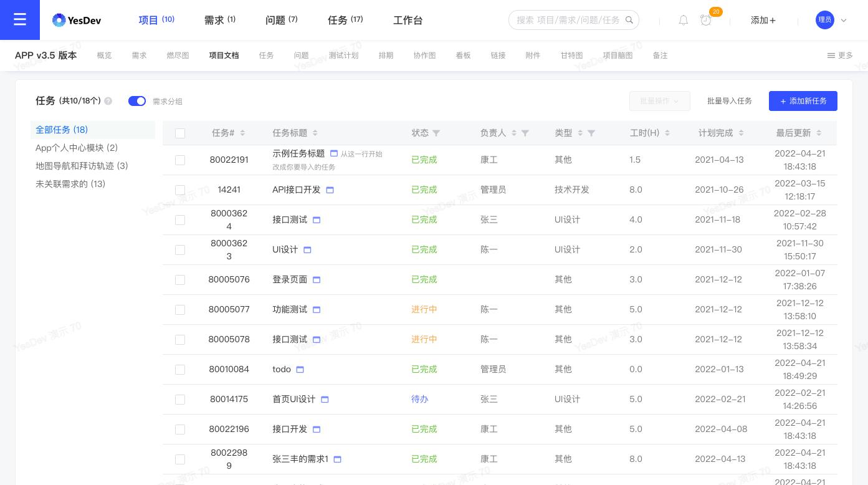Click the hamburger menu icon
868x485 pixels.
[x=20, y=19]
